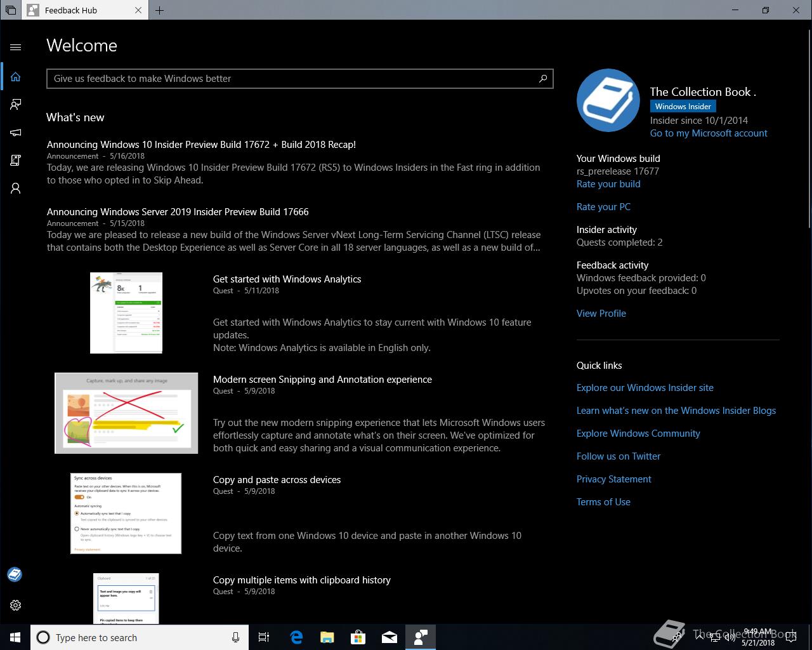Image resolution: width=812 pixels, height=650 pixels.
Task: Open 'Copy and paste across devices' quest
Action: [x=277, y=480]
